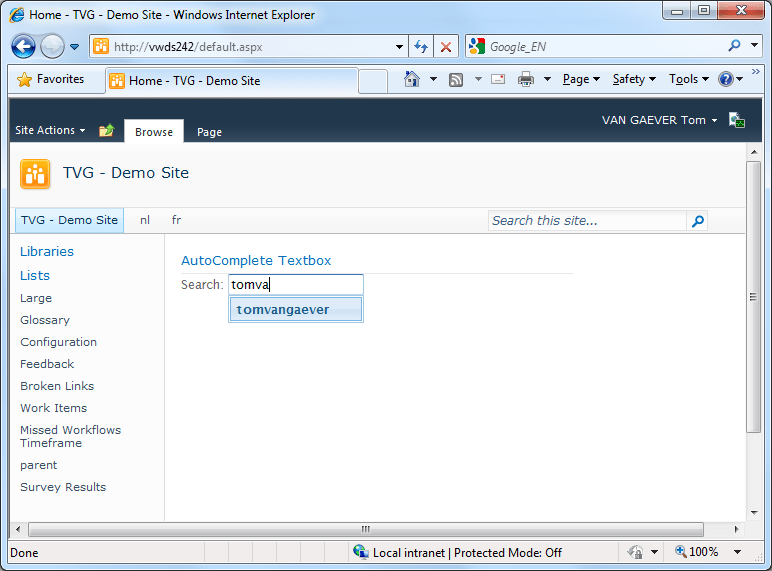Image resolution: width=772 pixels, height=571 pixels.
Task: Select the tomvangaever autocomplete suggestion
Action: click(x=296, y=310)
